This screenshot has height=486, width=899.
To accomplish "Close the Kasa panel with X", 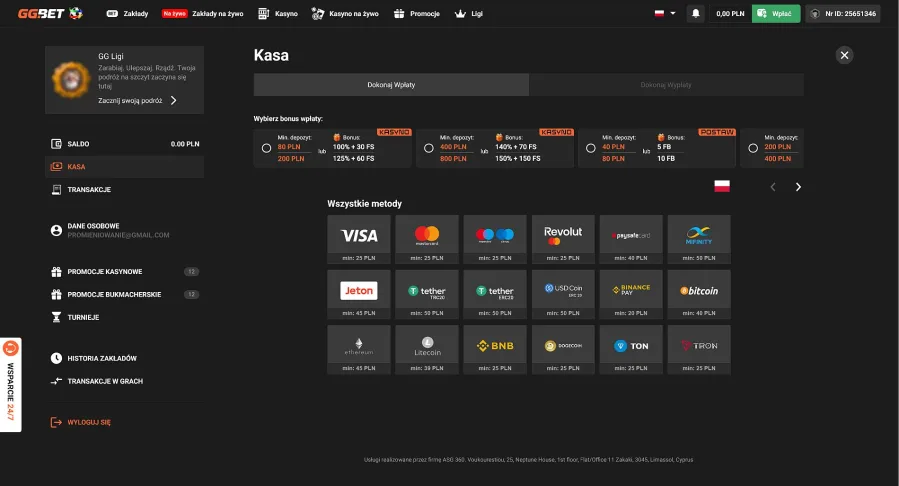I will 844,55.
